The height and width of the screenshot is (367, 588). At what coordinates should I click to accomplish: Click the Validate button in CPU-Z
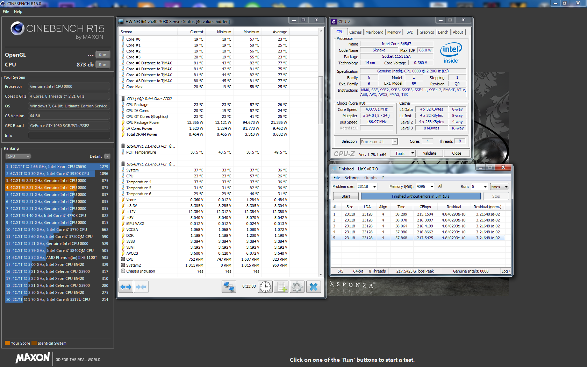[x=430, y=153]
